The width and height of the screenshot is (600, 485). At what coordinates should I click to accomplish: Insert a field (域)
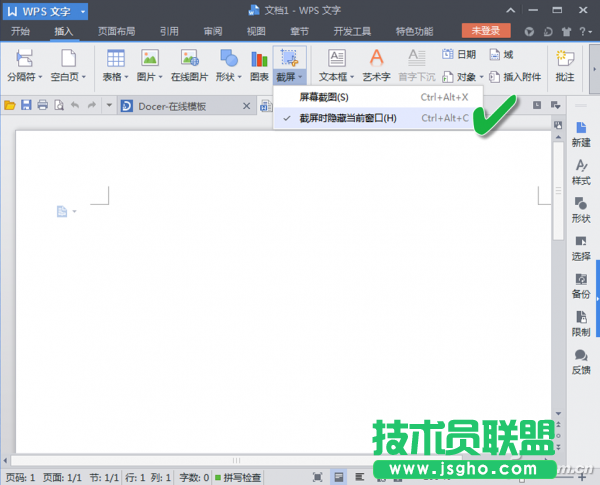click(501, 55)
